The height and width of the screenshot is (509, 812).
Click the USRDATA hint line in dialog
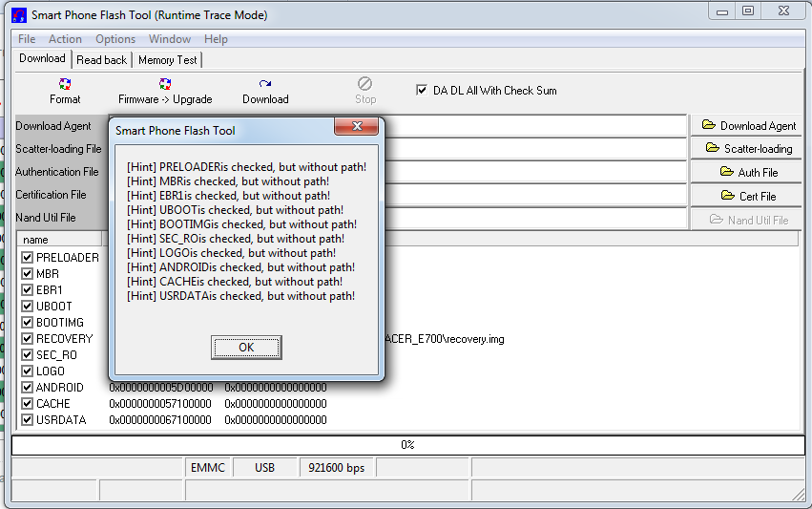point(240,296)
